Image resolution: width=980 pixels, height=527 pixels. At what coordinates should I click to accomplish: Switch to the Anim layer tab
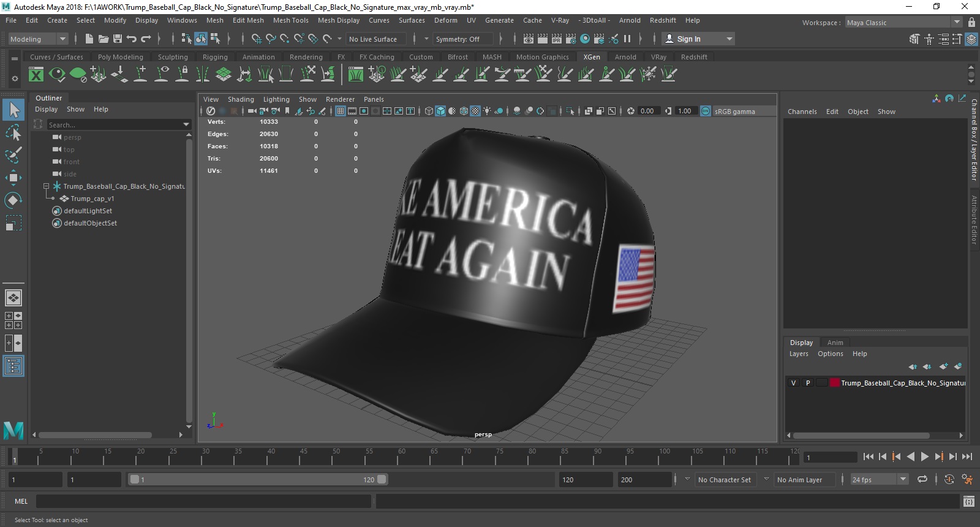(x=835, y=343)
